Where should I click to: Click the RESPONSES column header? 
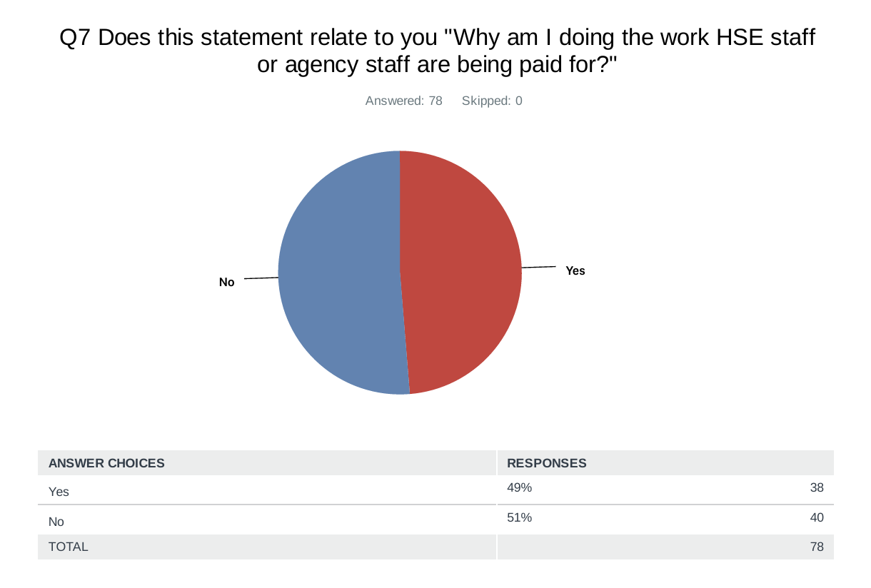coord(547,463)
